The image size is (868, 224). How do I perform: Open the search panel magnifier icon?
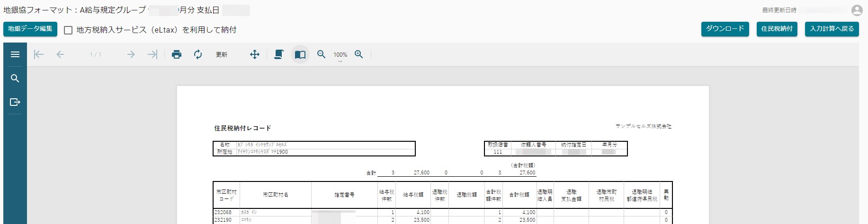[x=15, y=78]
